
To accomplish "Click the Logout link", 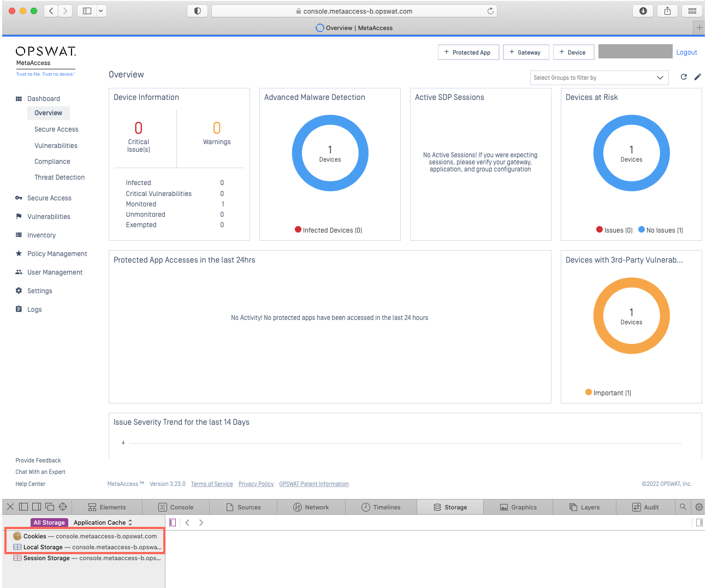I will [x=686, y=52].
